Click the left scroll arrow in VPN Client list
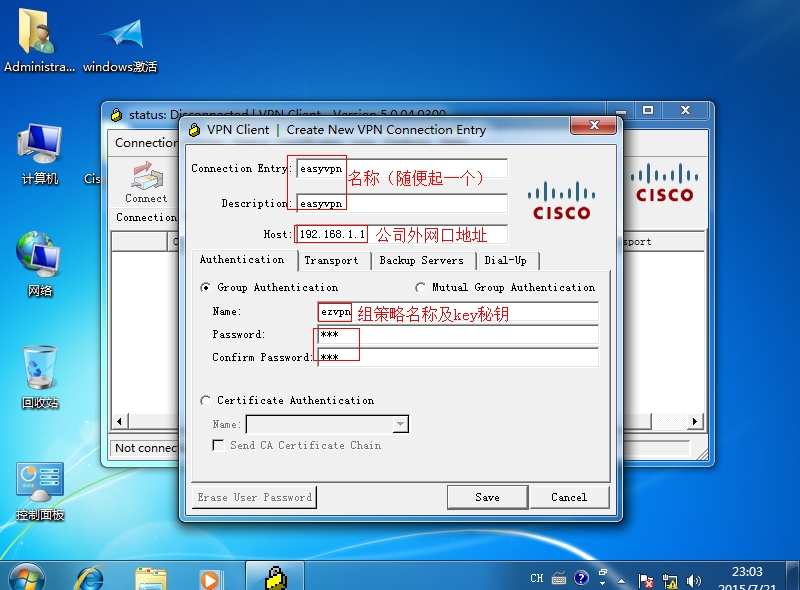The image size is (800, 590). click(x=120, y=422)
